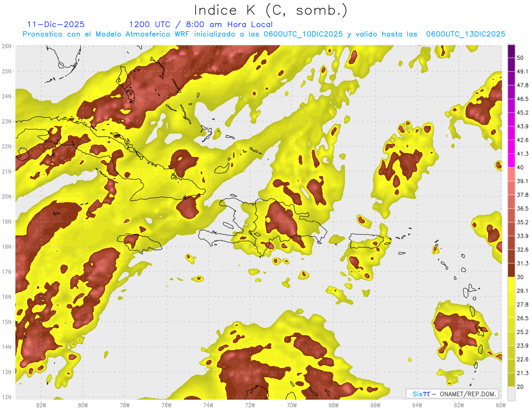Click the colorbar value "25.2"
This screenshot has height=411, width=532.
[x=523, y=332]
